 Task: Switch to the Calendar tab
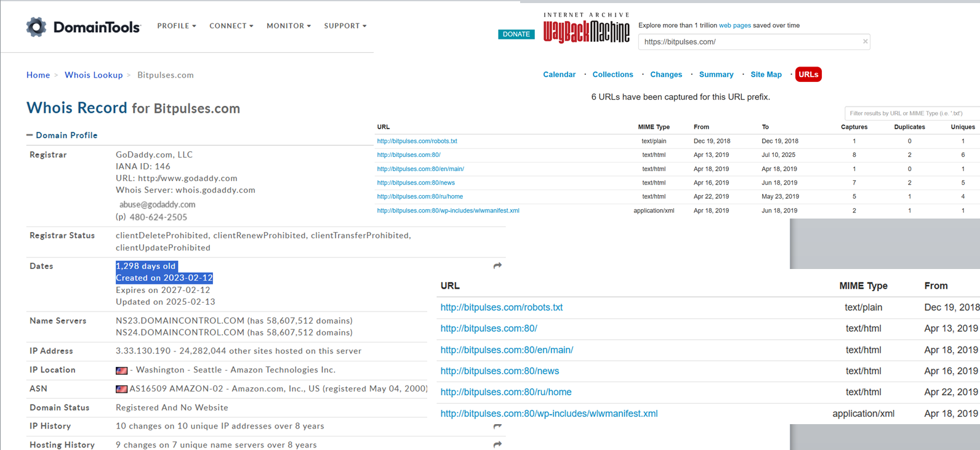[559, 74]
